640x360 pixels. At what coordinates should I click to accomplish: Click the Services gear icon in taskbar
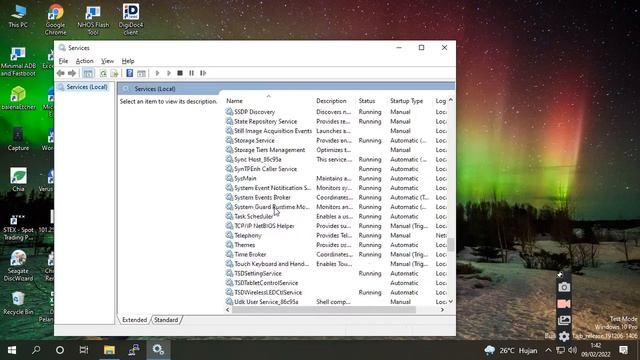(x=158, y=350)
